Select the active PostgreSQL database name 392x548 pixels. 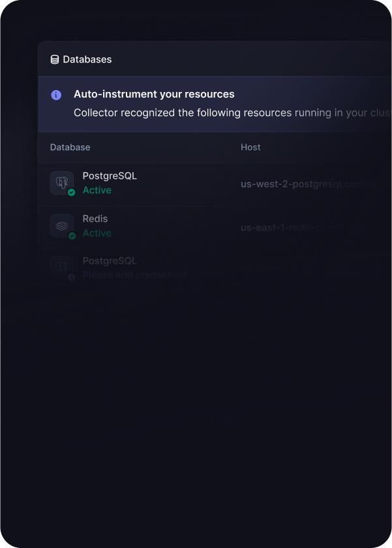(110, 176)
